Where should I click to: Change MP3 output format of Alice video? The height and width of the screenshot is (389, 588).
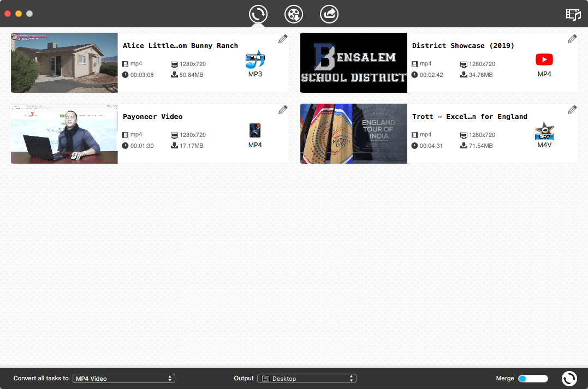point(255,59)
